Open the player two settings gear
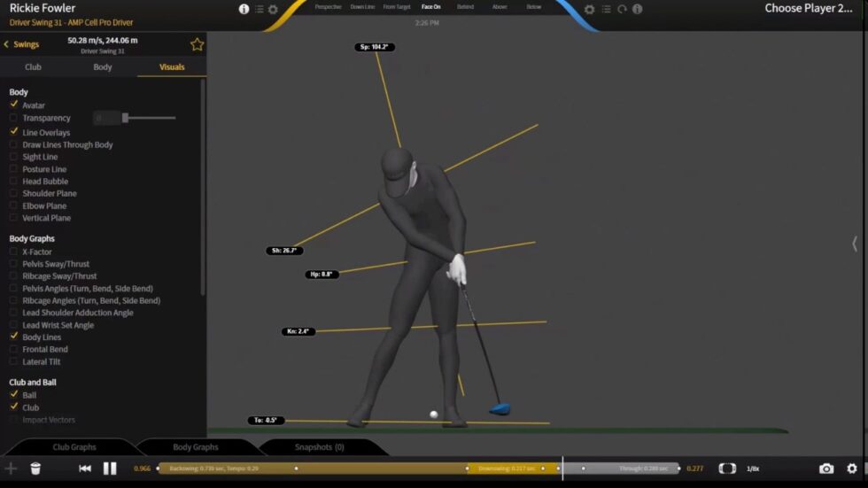The image size is (868, 488). [590, 9]
